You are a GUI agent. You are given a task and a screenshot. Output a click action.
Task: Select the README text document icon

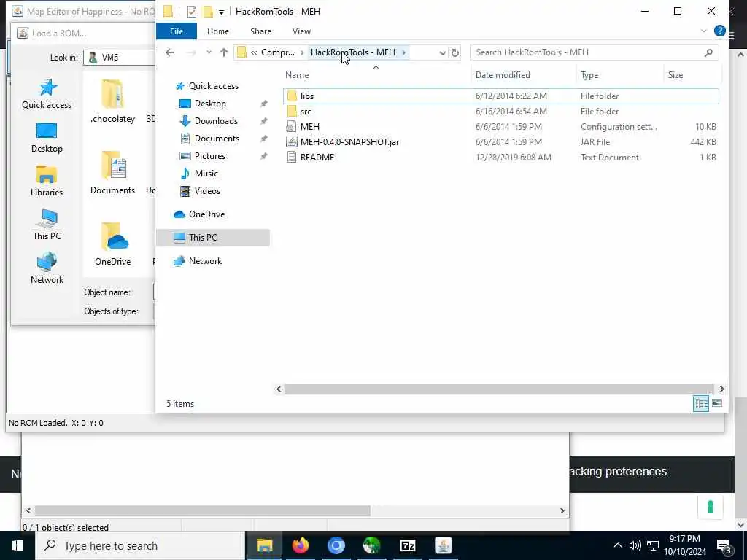coord(292,157)
